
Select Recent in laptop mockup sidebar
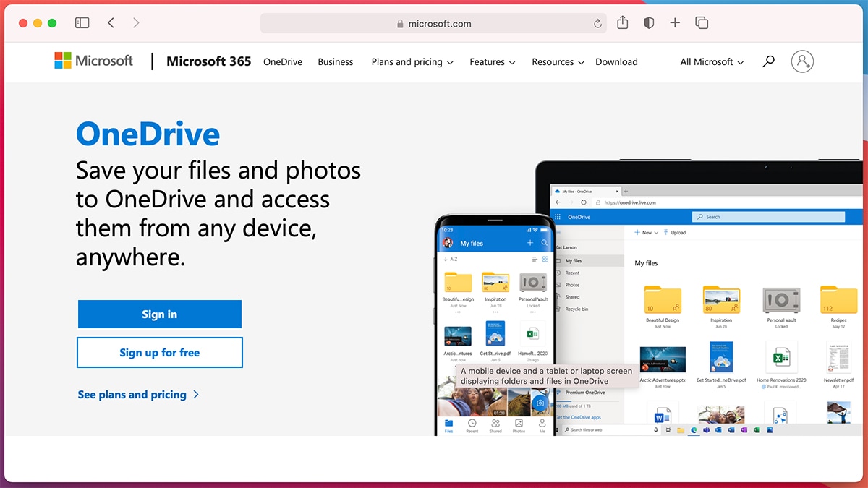[x=572, y=273]
